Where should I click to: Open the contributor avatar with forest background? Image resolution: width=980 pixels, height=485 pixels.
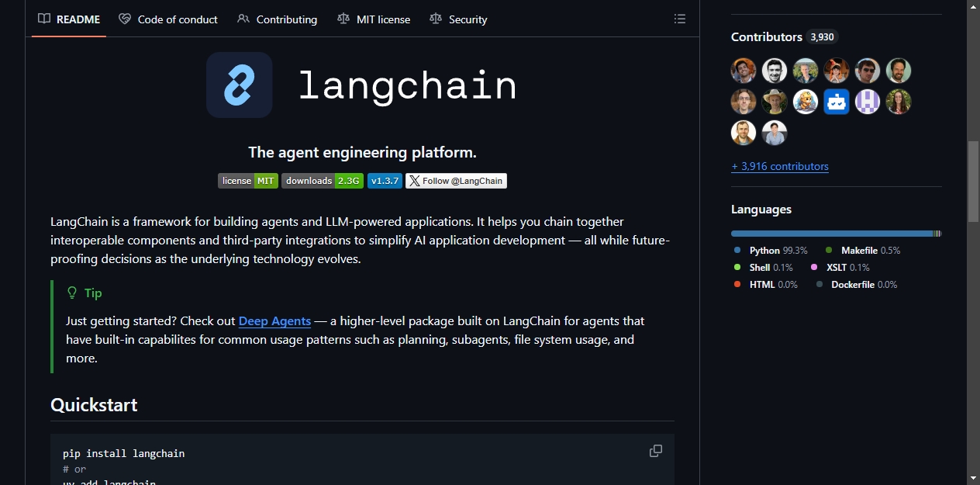806,71
